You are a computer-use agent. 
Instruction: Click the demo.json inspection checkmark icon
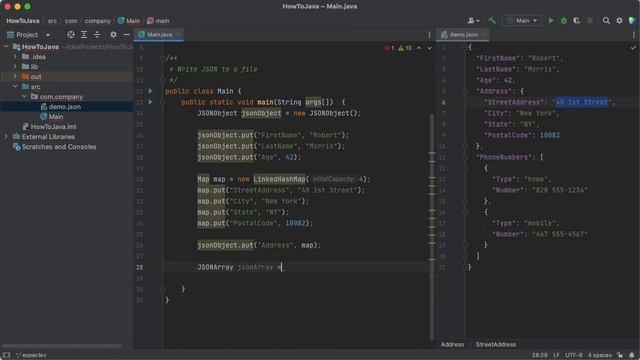(633, 48)
